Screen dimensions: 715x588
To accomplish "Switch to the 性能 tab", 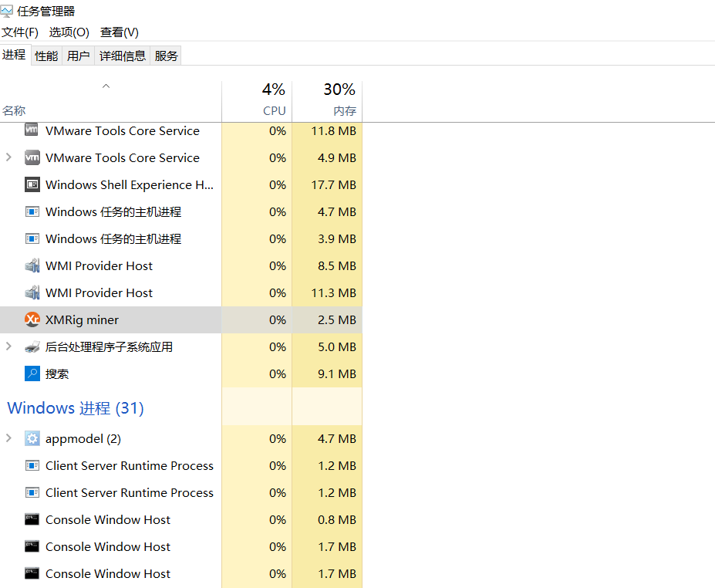I will (46, 56).
